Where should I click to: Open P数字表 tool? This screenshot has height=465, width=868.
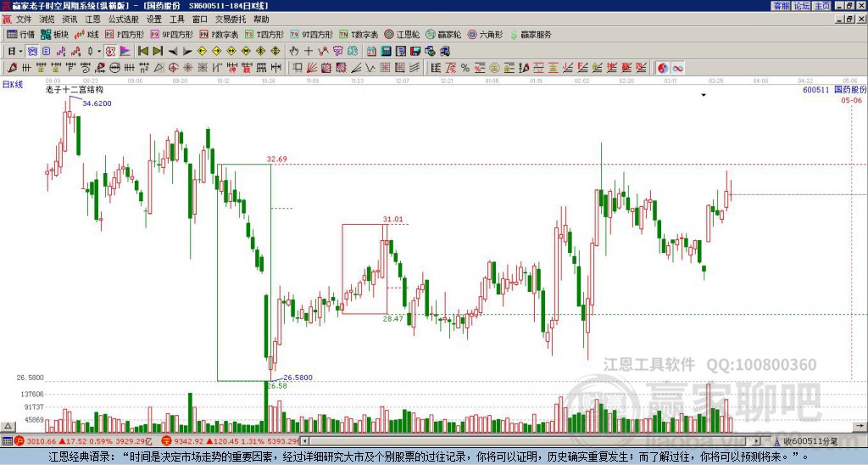[x=220, y=34]
